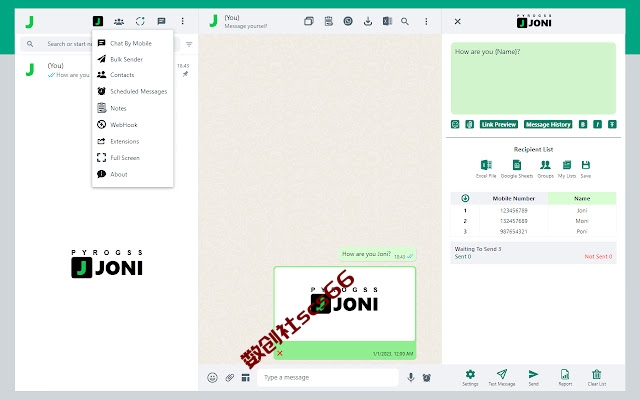Click the copy windows icon in chat header

(x=309, y=21)
